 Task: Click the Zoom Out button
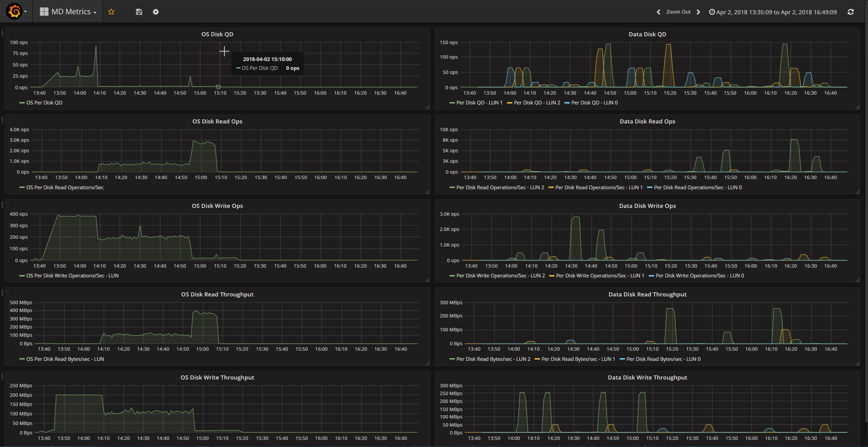click(678, 12)
